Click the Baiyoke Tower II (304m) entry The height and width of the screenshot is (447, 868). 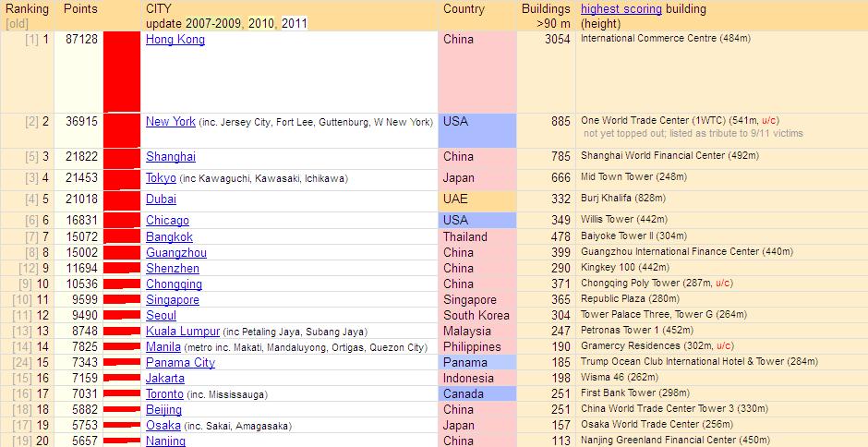point(633,236)
